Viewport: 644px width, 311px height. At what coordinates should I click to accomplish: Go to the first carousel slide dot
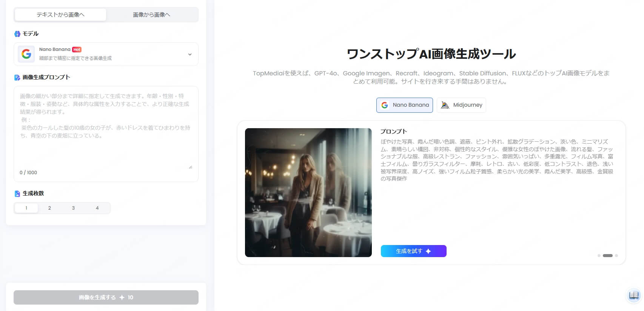(x=599, y=256)
